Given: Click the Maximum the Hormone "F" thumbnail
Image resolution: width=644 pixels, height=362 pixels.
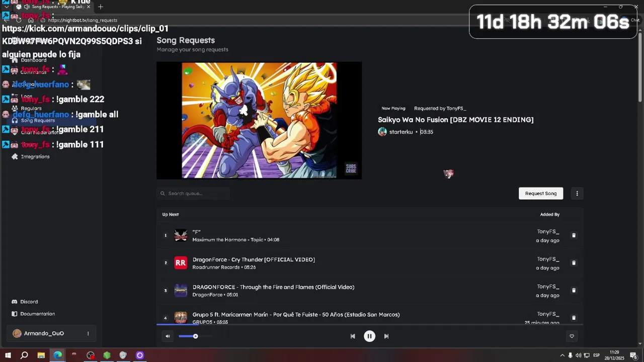Looking at the screenshot, I should tap(181, 235).
